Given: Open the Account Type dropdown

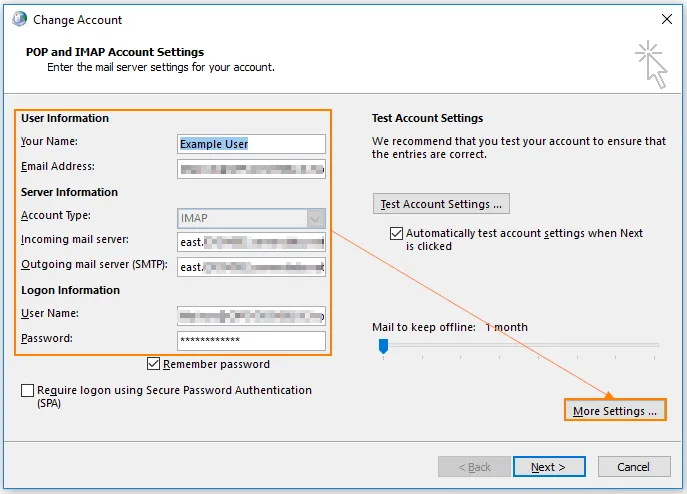Looking at the screenshot, I should pos(251,218).
